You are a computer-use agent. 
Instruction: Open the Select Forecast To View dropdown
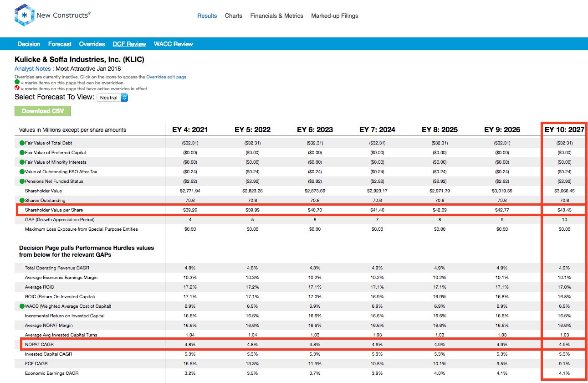112,98
